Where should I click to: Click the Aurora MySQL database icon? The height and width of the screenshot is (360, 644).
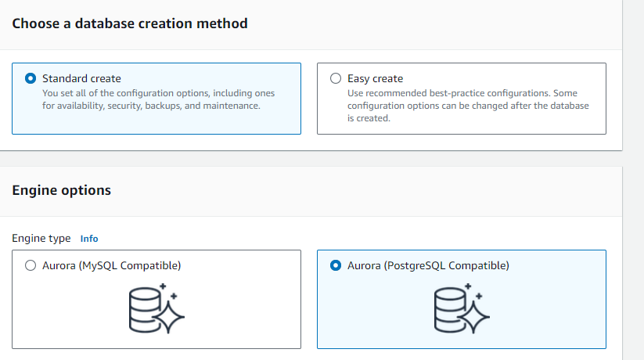(157, 308)
